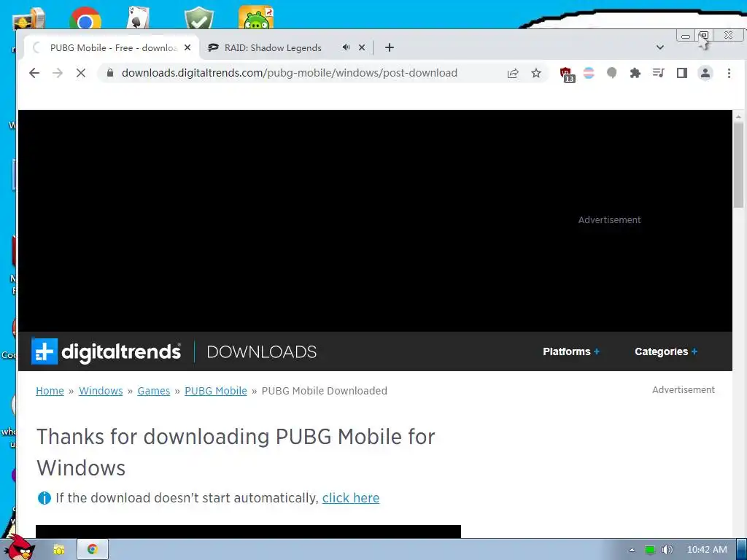Open the Bad Piggies desktop icon
The width and height of the screenshot is (747, 560).
(256, 17)
